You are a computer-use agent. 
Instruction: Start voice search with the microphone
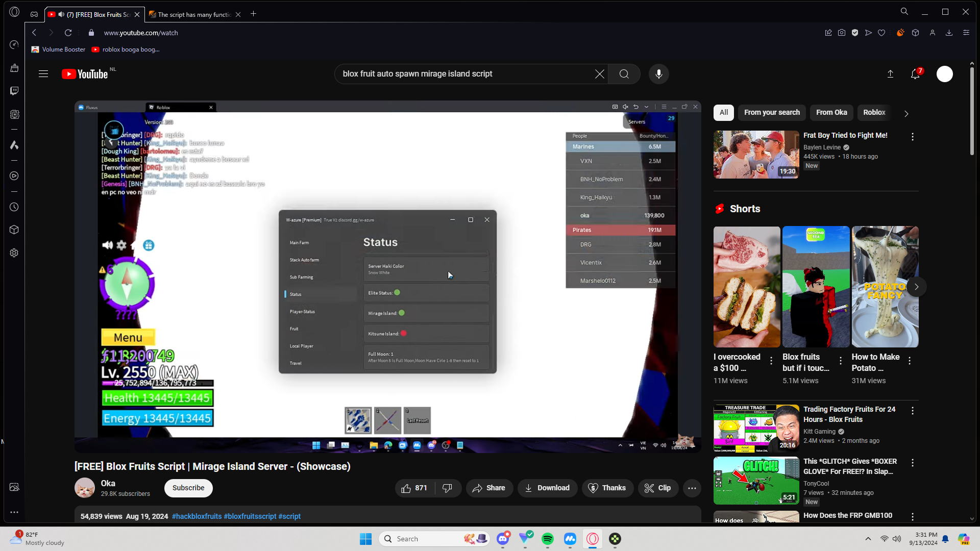pos(659,74)
